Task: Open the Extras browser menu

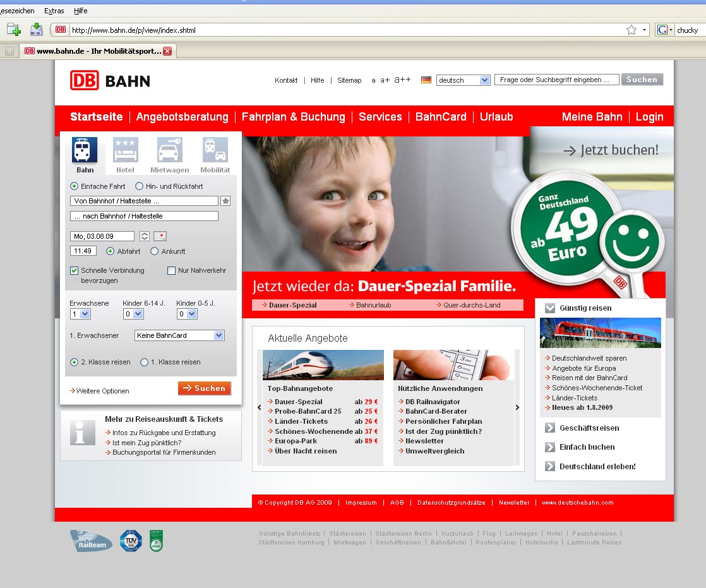Action: click(54, 11)
